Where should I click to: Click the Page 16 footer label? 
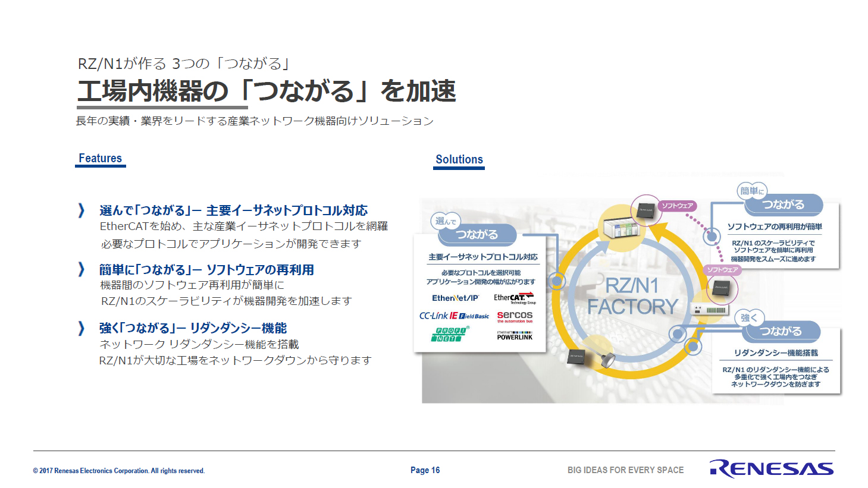point(425,470)
